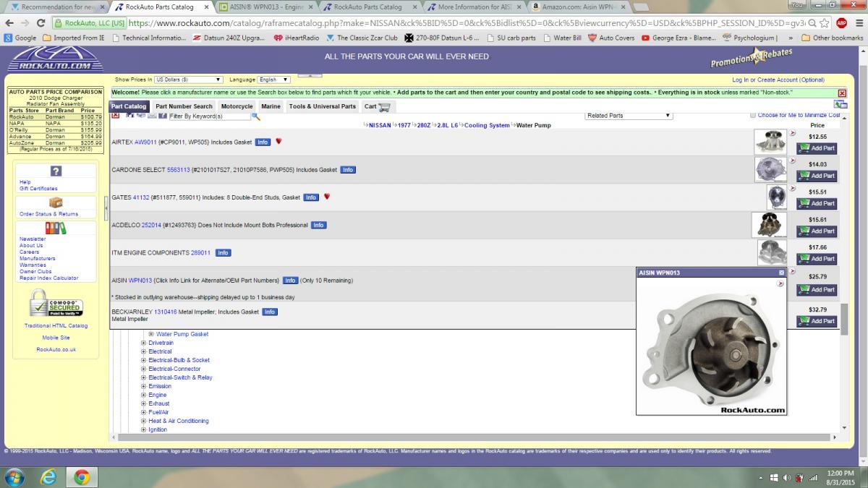Image resolution: width=868 pixels, height=488 pixels.
Task: Expand Water Pump Gasket tree node
Action: point(151,334)
